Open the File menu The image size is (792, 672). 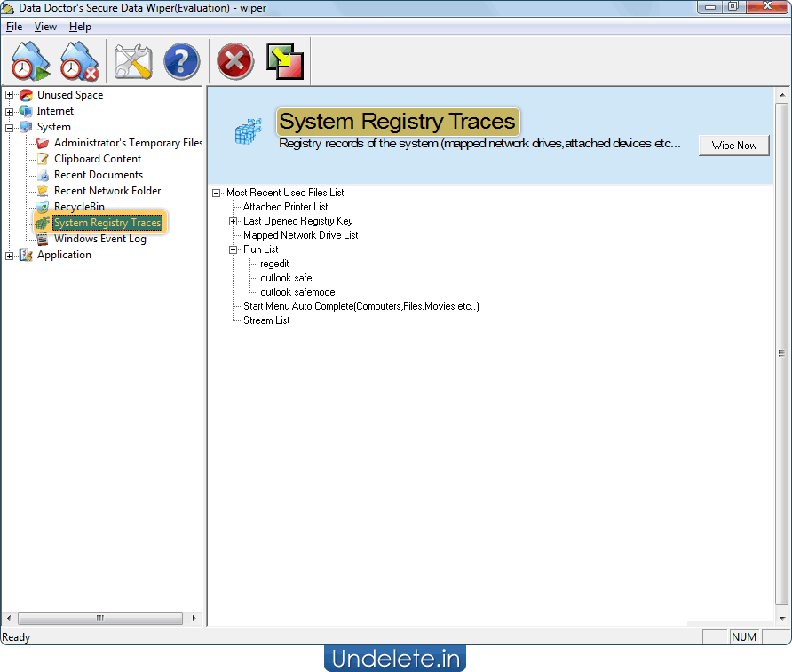[14, 27]
